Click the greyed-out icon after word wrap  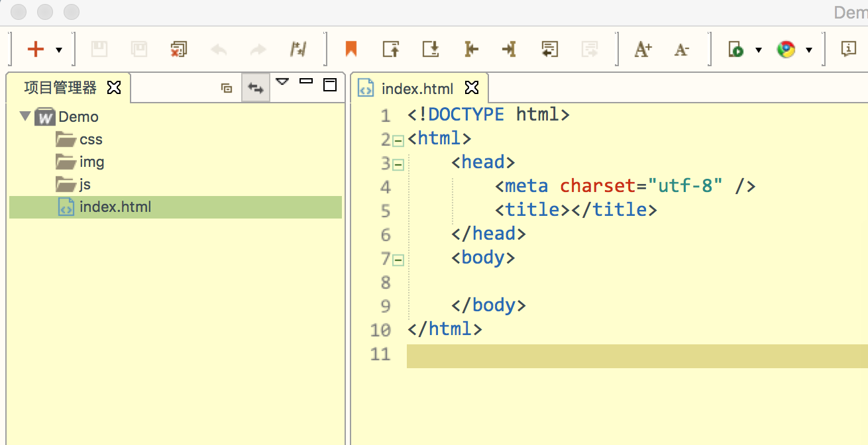click(x=589, y=49)
